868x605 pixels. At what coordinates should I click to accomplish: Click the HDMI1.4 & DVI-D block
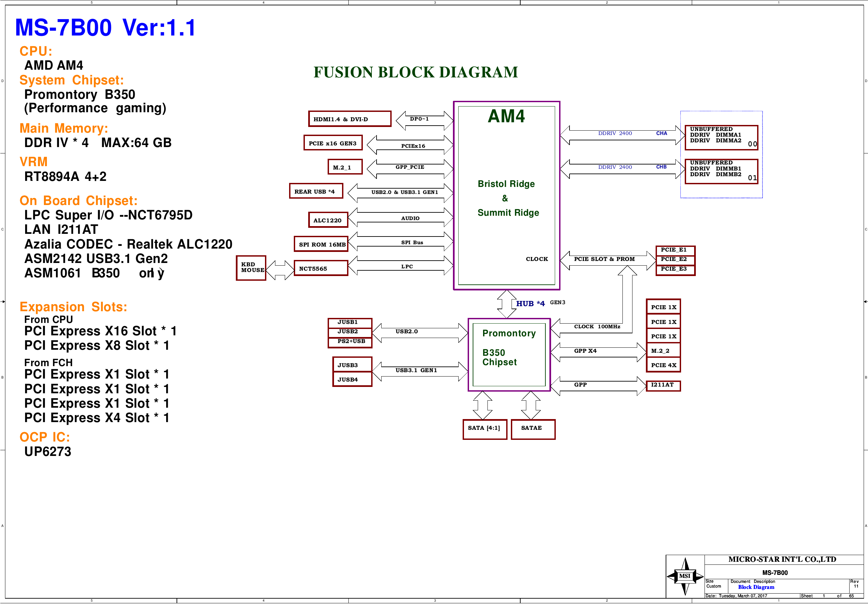(349, 119)
